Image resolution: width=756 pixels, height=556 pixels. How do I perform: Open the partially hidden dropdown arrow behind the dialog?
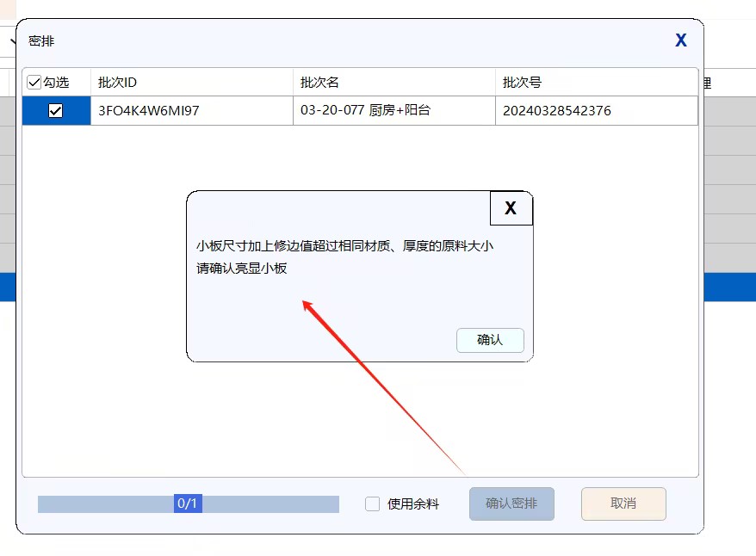(x=12, y=42)
